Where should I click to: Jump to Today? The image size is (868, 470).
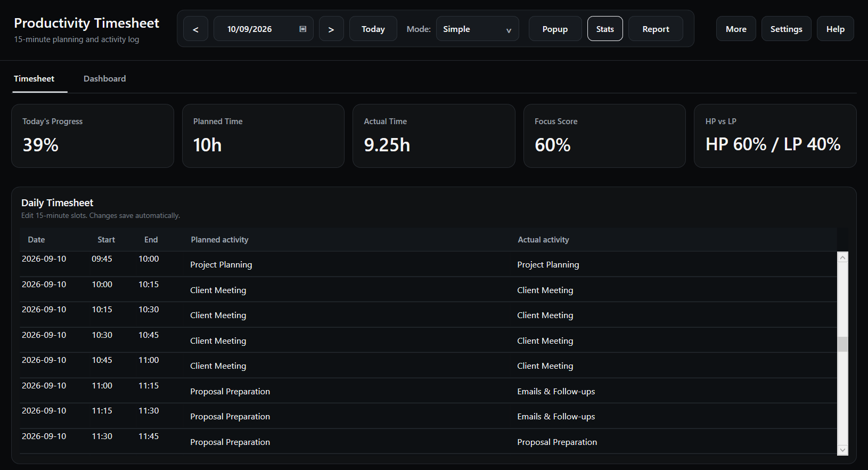tap(373, 29)
